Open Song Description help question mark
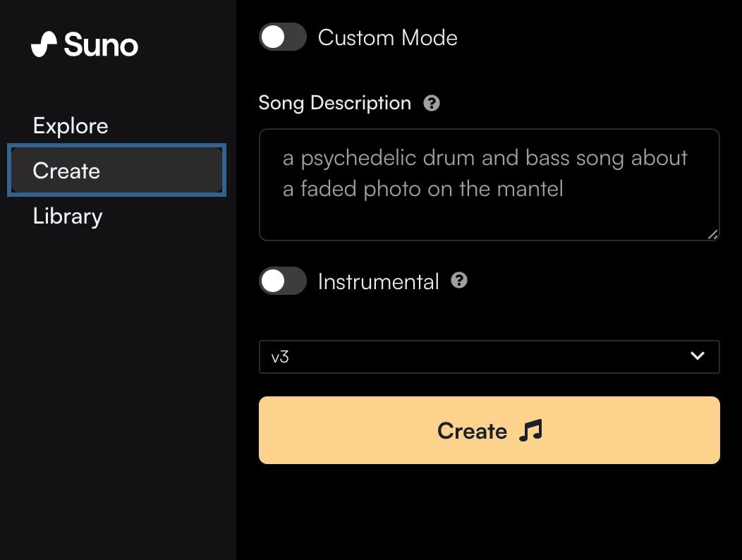 click(432, 103)
